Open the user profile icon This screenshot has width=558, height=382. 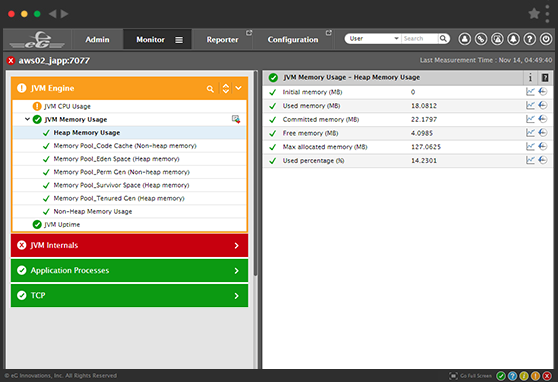(x=464, y=39)
